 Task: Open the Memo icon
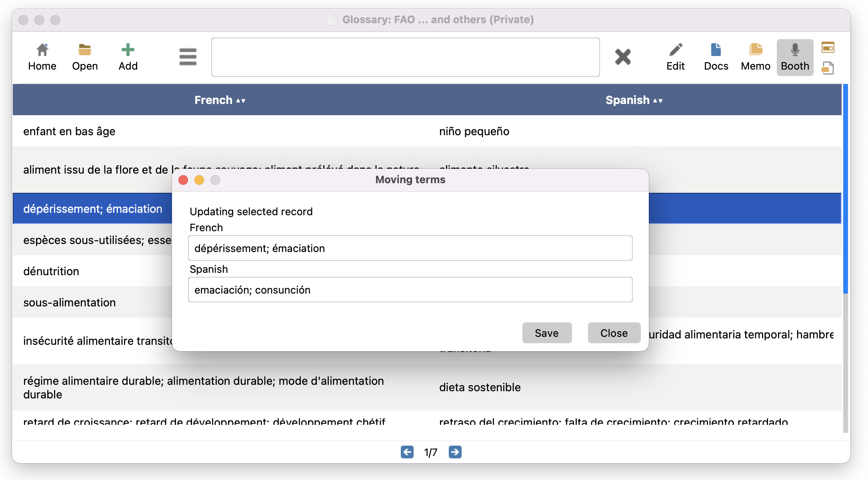click(755, 57)
